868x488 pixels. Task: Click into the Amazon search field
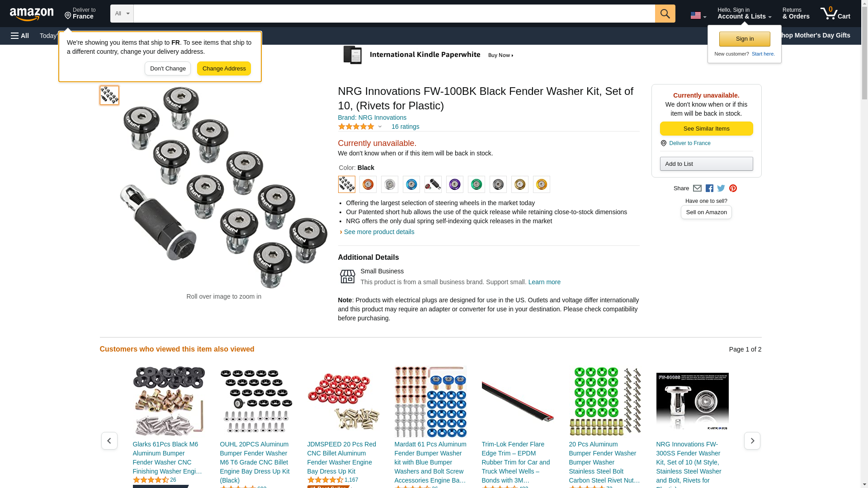pyautogui.click(x=394, y=14)
